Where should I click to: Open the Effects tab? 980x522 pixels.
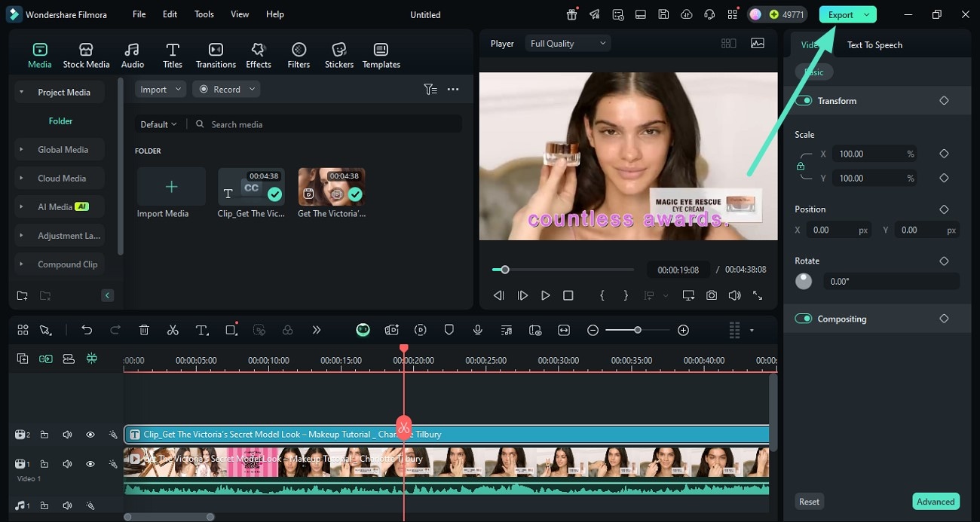coord(259,56)
